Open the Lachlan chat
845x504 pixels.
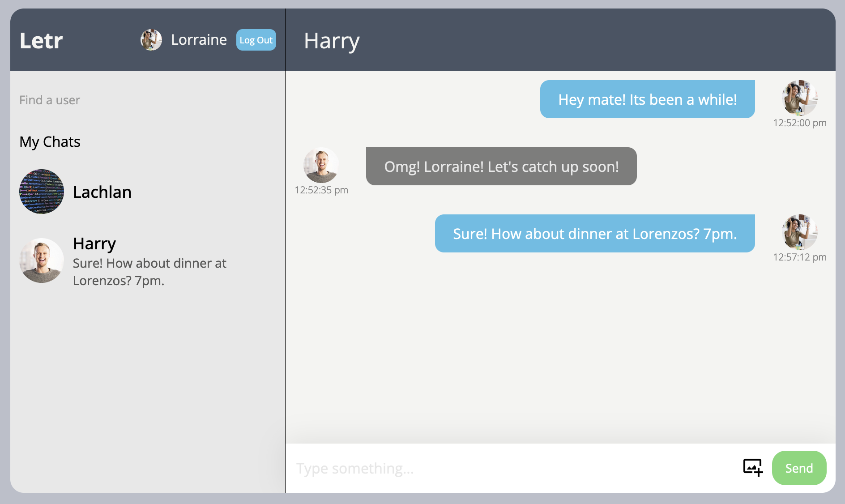click(x=102, y=192)
